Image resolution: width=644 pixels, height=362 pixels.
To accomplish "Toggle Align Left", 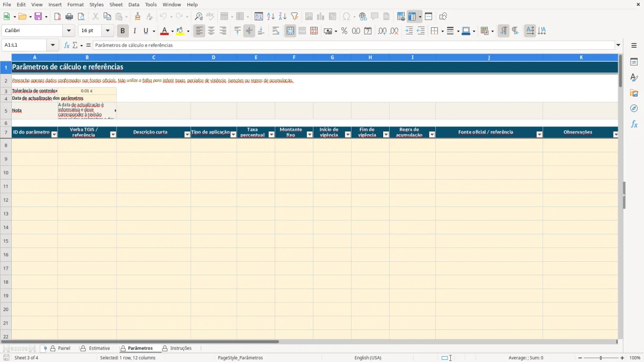I will coord(199,31).
